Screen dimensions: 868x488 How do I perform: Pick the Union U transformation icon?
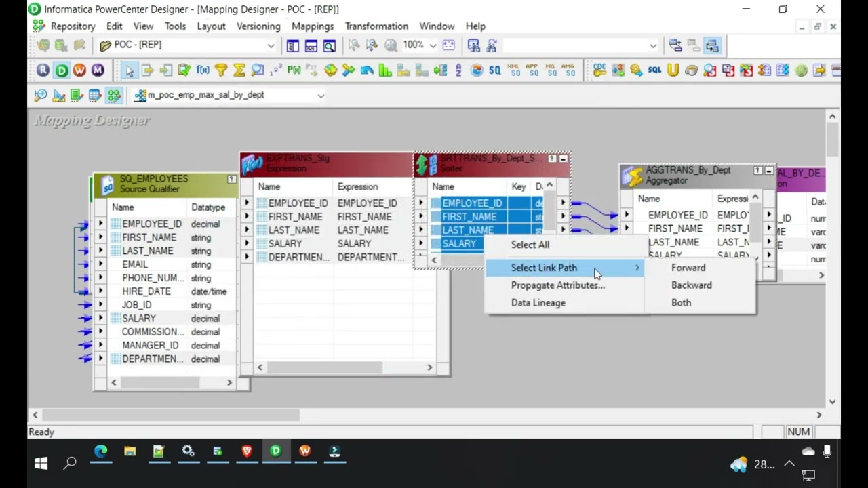(x=673, y=70)
